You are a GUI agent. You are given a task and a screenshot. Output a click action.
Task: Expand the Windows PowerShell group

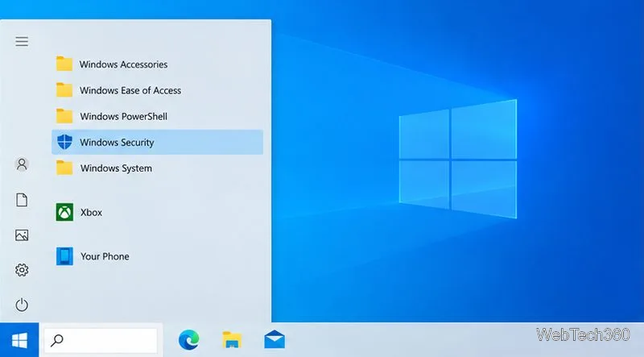pyautogui.click(x=157, y=116)
